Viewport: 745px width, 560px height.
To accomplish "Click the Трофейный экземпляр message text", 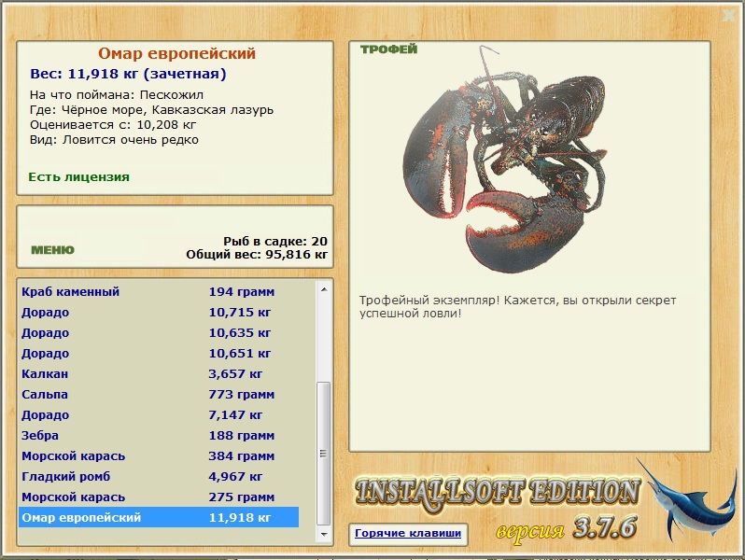I will pos(517,307).
